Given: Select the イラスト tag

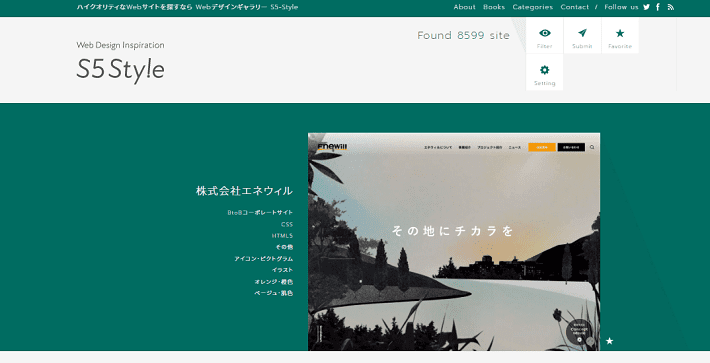Looking at the screenshot, I should click(283, 270).
